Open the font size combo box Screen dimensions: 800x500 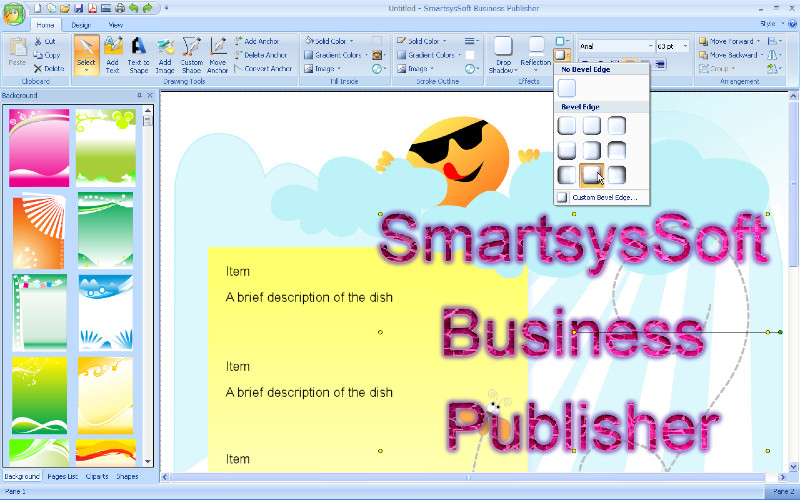point(673,46)
